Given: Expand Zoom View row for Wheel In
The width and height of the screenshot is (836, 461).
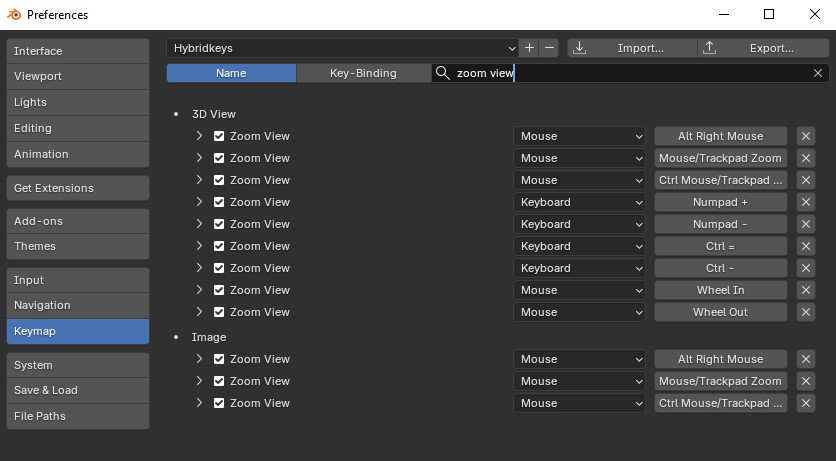Looking at the screenshot, I should [199, 290].
